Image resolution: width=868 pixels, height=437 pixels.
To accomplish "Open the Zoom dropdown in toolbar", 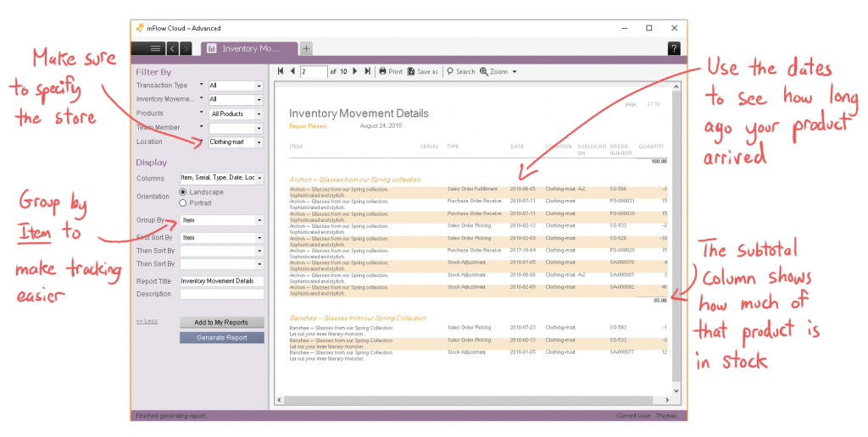I will (498, 72).
